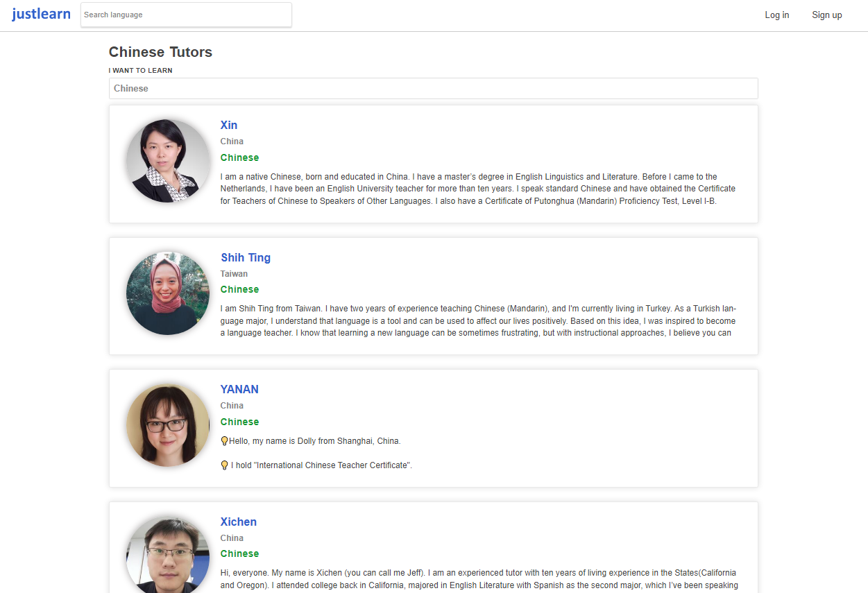Open Xin's profile photo
Image resolution: width=868 pixels, height=593 pixels.
[168, 161]
